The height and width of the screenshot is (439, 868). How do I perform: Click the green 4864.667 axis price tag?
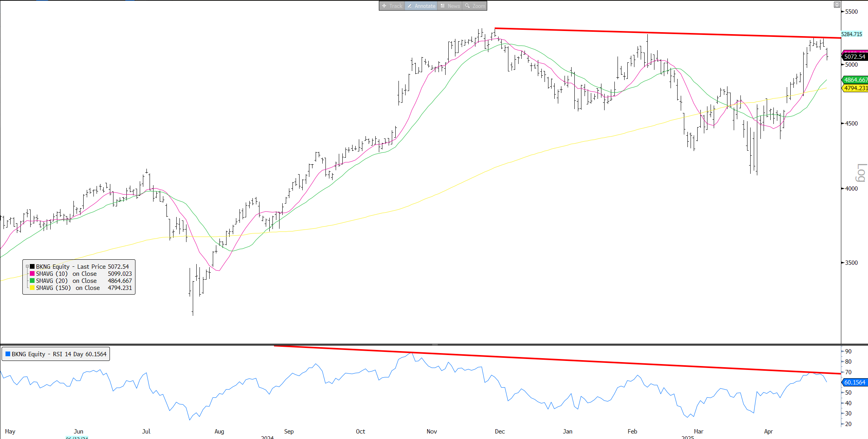coord(855,80)
